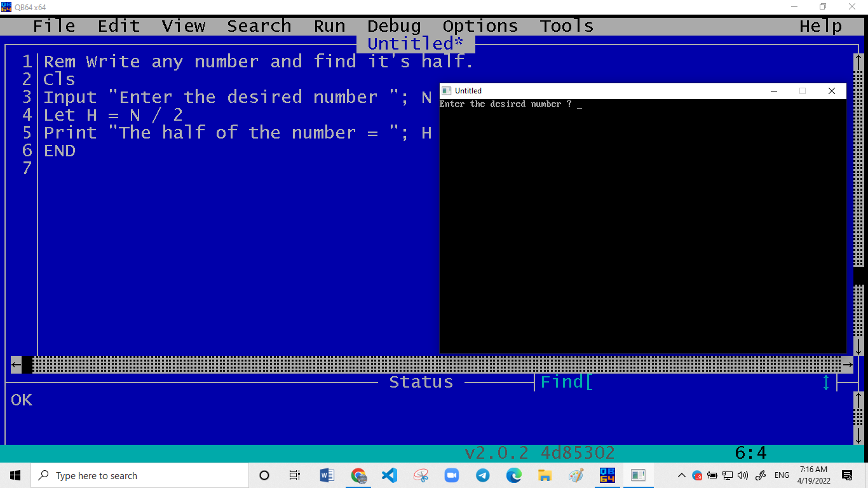This screenshot has width=868, height=488.
Task: Click the running Untitled program taskbar icon
Action: [638, 475]
